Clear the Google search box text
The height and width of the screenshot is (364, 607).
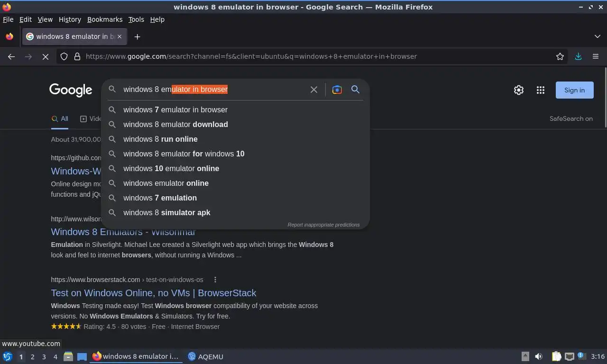point(313,90)
